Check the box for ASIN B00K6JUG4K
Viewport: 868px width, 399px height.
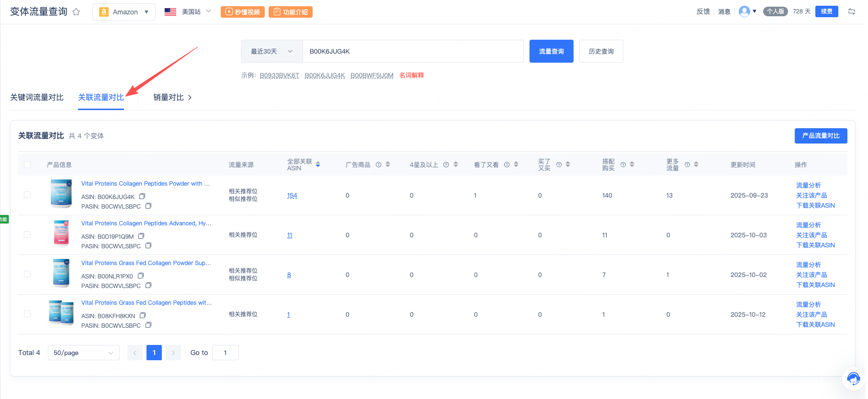27,195
